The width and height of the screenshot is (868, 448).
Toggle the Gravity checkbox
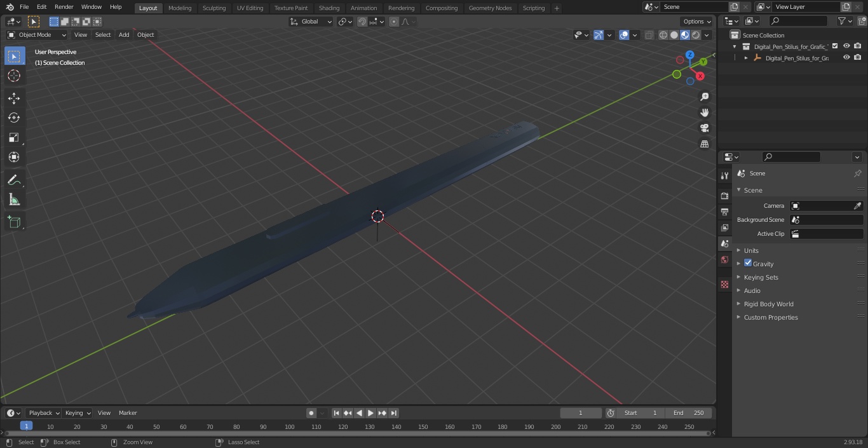click(748, 263)
